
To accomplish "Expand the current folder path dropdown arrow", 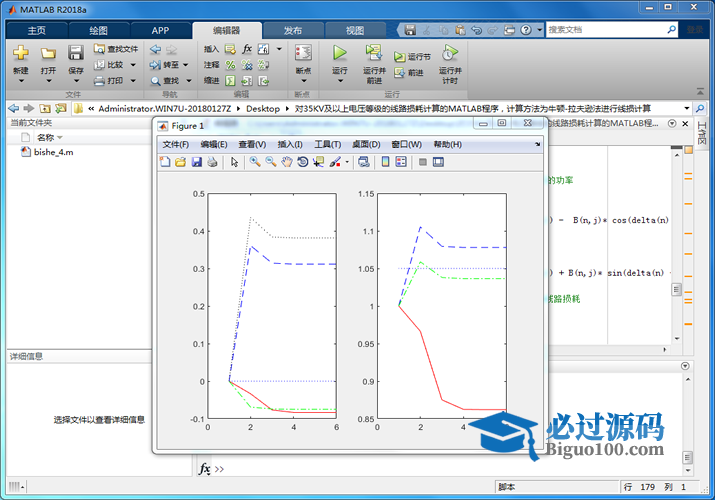I will 687,108.
